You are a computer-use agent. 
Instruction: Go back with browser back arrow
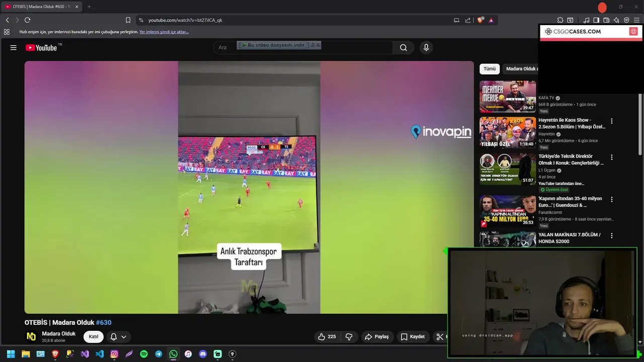(7, 20)
